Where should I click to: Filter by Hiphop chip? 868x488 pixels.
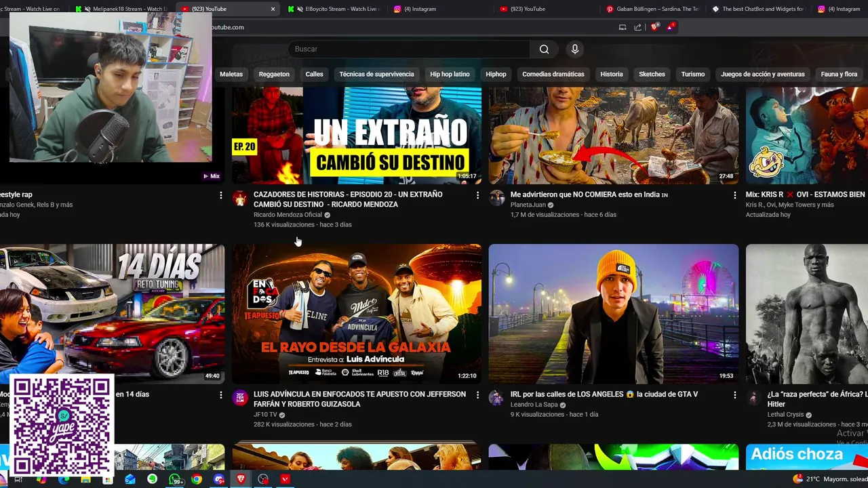(x=496, y=74)
